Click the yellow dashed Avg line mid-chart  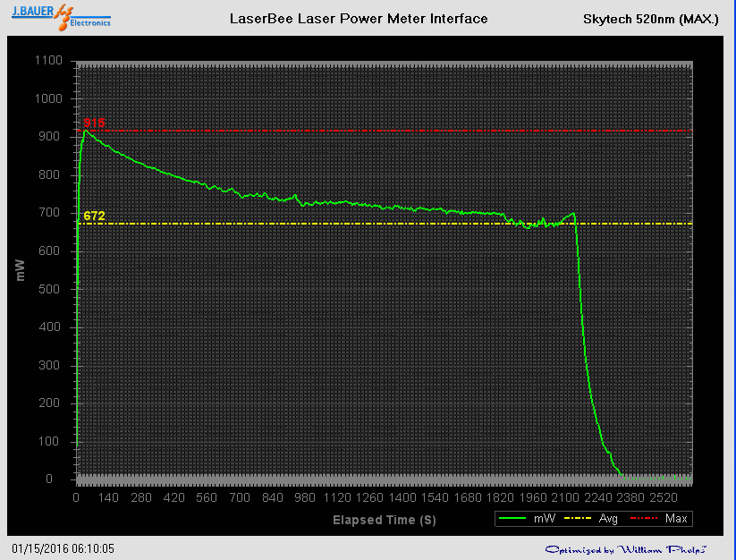(385, 224)
